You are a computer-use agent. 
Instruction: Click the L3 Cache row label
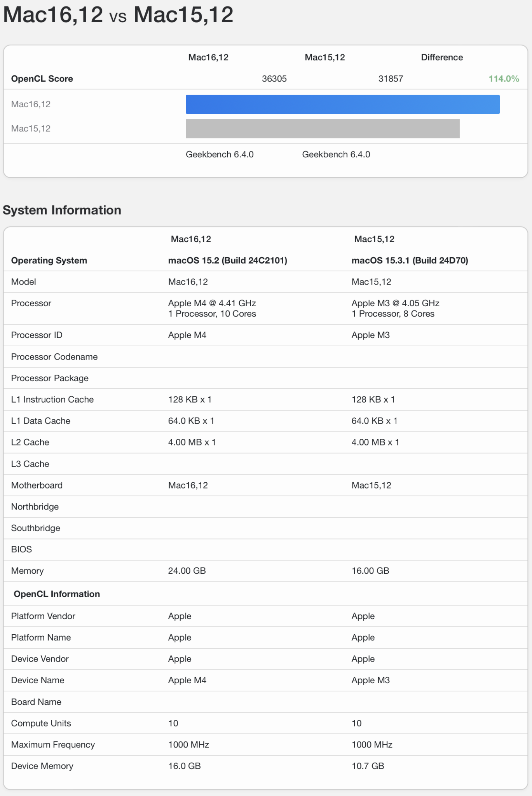coord(30,464)
